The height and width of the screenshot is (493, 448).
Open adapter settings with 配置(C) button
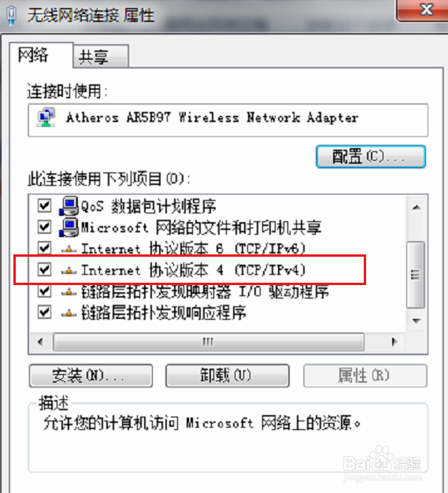tap(371, 156)
